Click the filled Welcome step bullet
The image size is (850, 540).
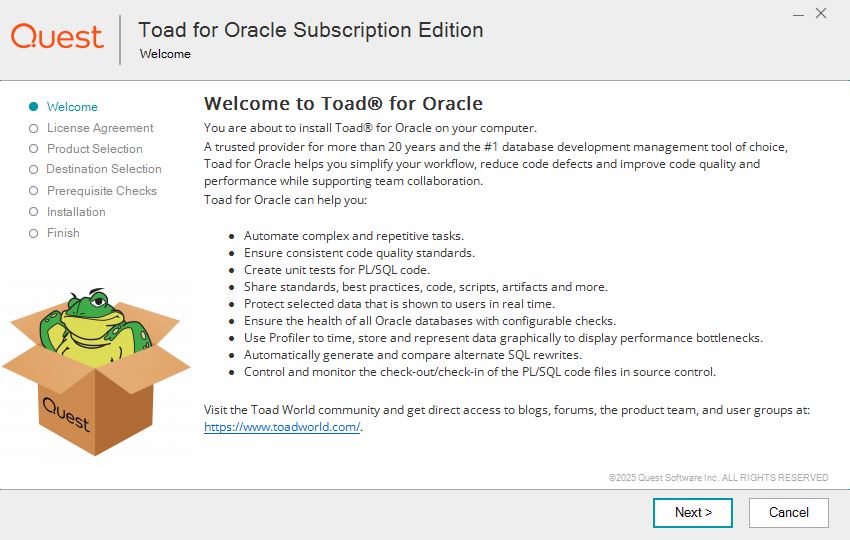(34, 107)
